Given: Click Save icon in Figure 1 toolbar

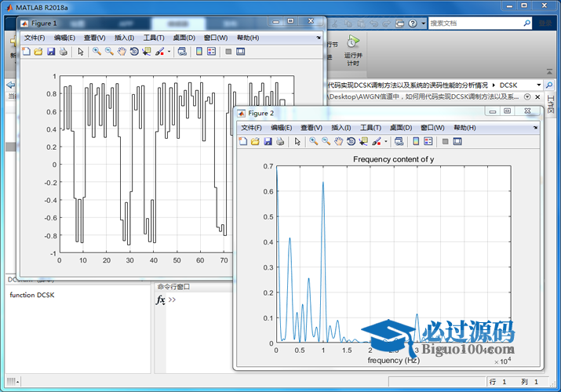Looking at the screenshot, I should point(51,52).
